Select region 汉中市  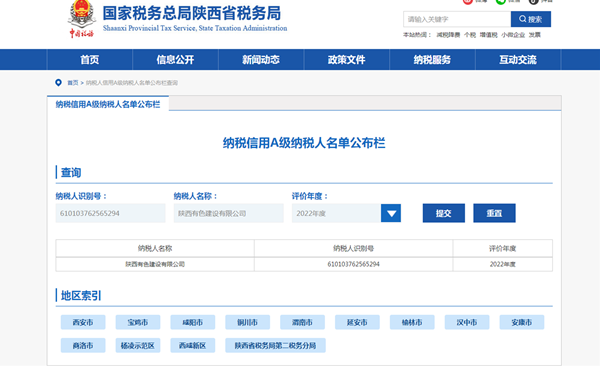click(467, 322)
